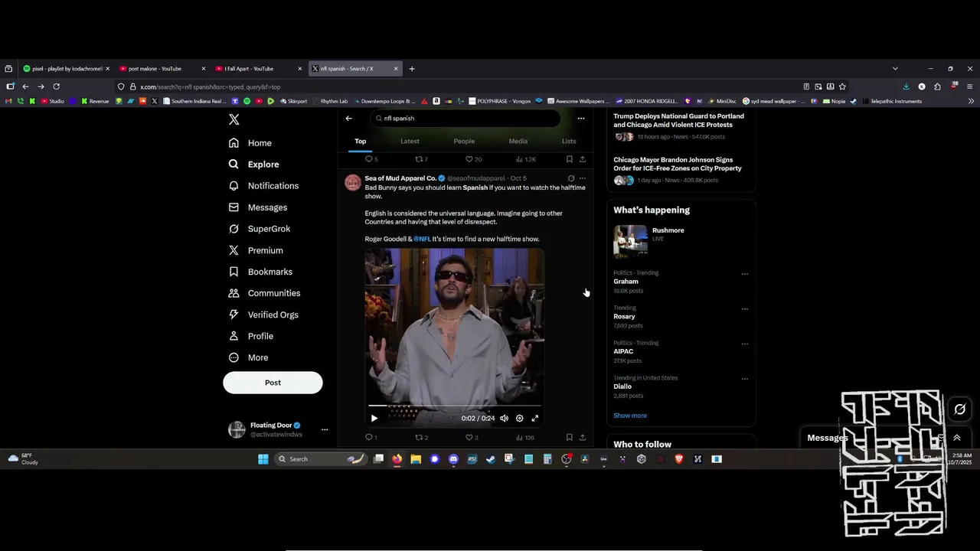Open Sea of Mud post three-dot menu

point(583,178)
